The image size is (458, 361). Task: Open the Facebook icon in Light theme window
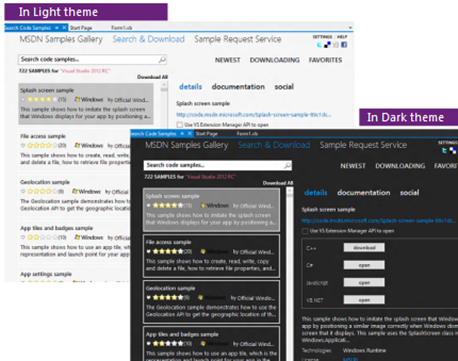[344, 45]
